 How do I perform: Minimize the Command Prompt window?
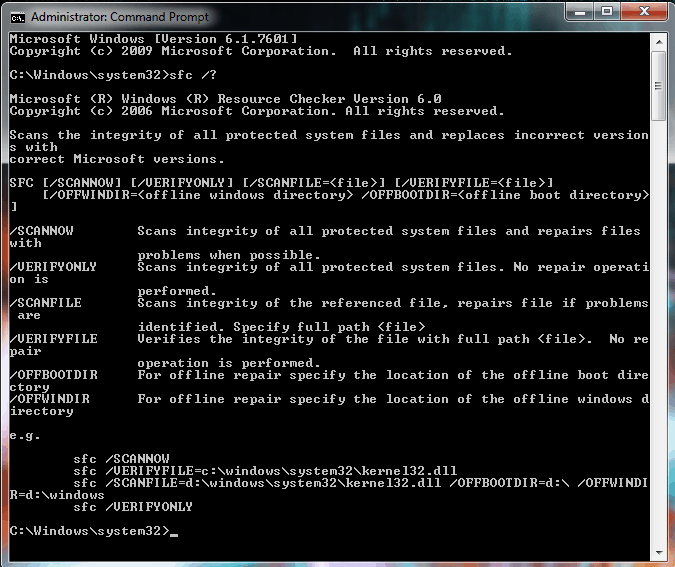click(580, 12)
